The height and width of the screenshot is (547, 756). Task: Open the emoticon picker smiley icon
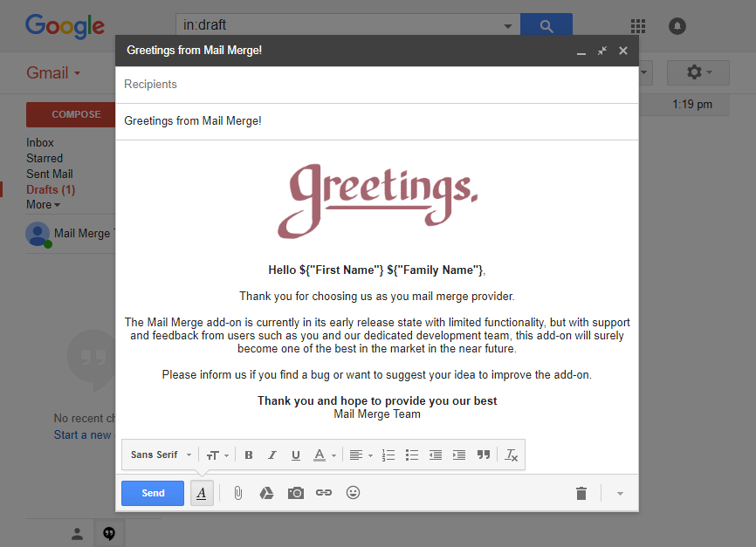(353, 493)
